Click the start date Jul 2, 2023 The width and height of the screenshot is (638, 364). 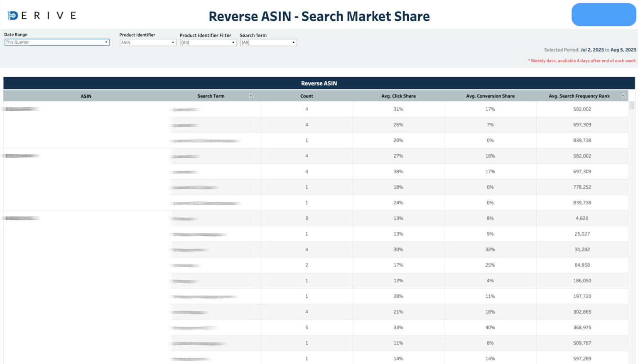point(592,50)
